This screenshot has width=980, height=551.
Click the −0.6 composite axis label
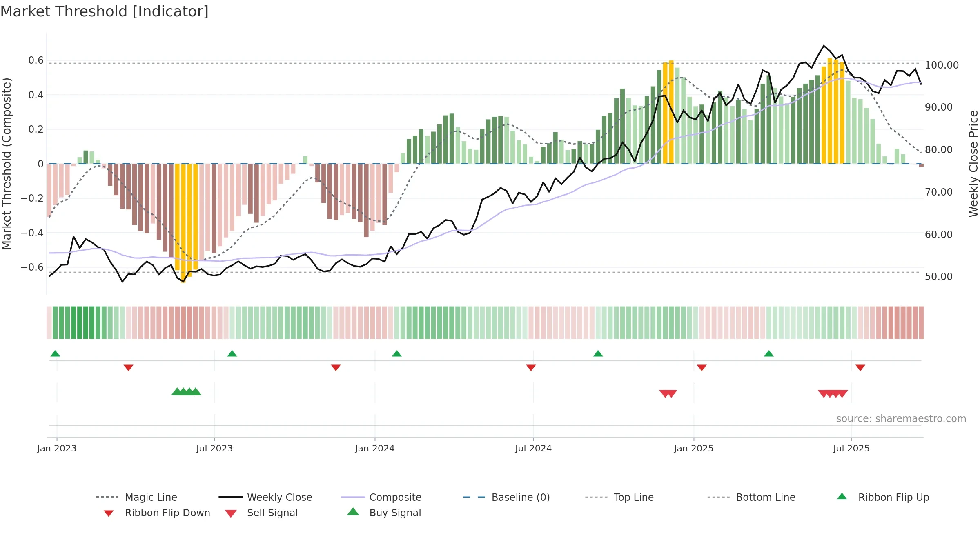point(32,267)
